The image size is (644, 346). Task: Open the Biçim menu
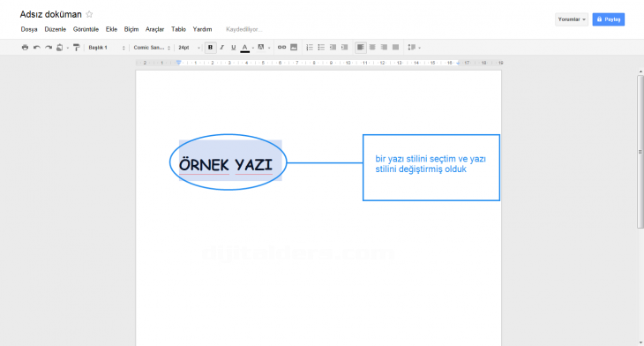pyautogui.click(x=131, y=29)
